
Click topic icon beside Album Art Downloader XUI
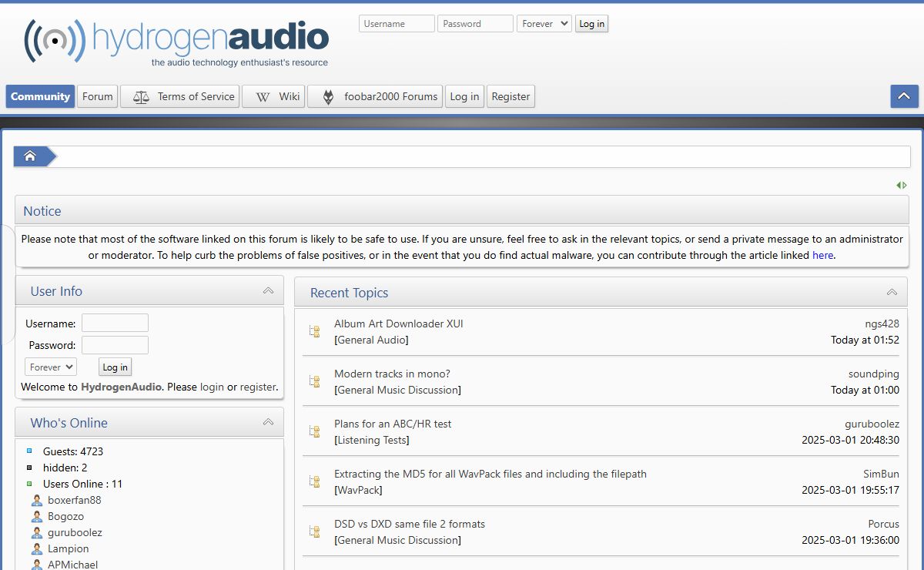(314, 331)
